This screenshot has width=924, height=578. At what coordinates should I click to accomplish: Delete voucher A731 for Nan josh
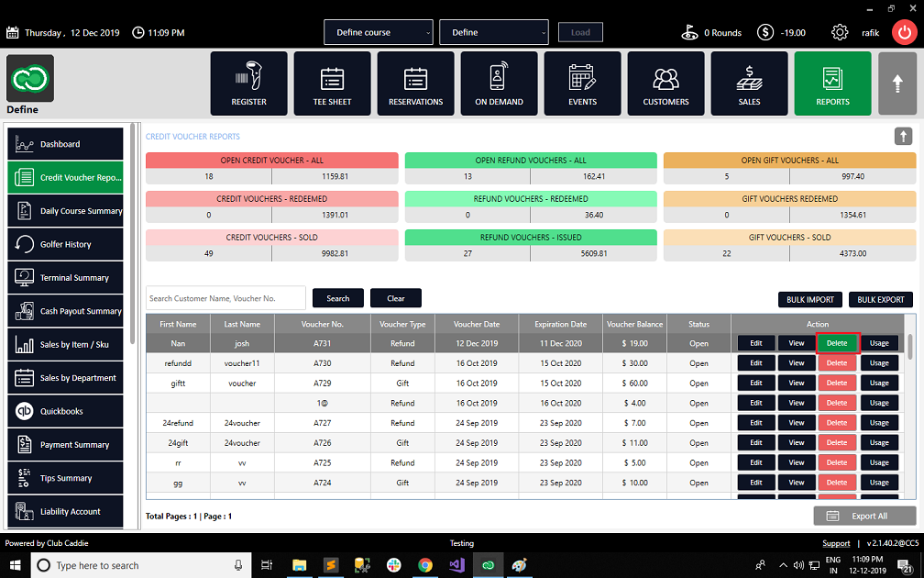[837, 343]
